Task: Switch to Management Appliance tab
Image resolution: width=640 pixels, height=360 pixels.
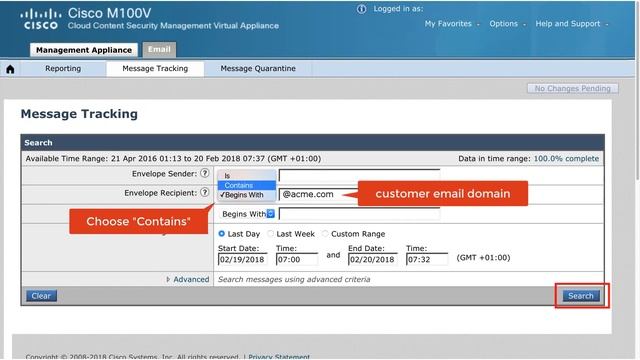Action: [x=84, y=50]
